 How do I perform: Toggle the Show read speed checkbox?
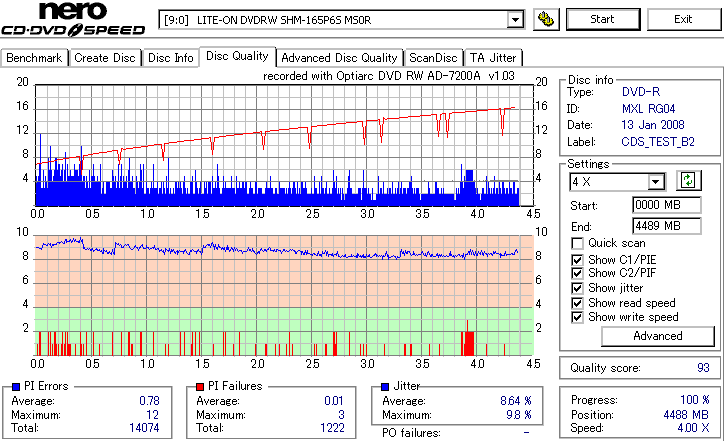577,303
